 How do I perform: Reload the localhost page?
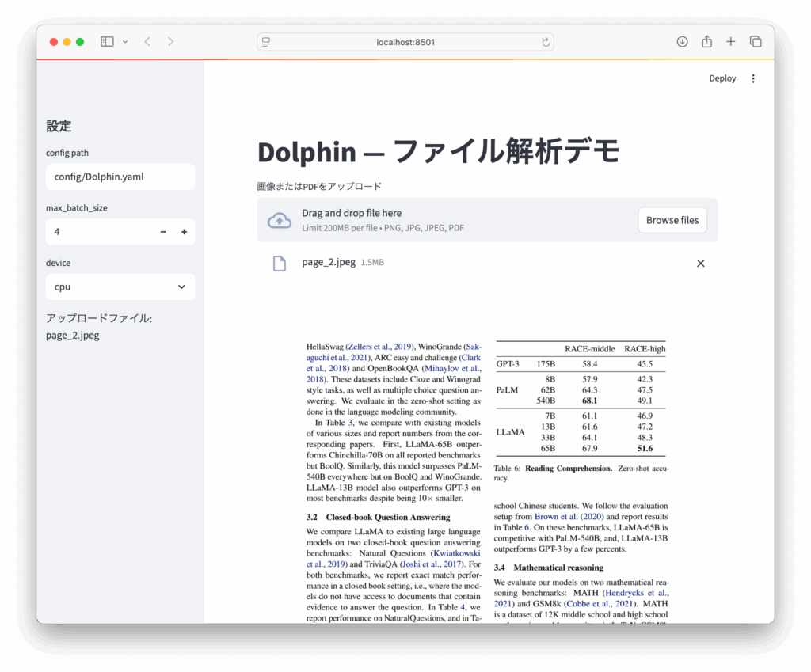coord(546,42)
